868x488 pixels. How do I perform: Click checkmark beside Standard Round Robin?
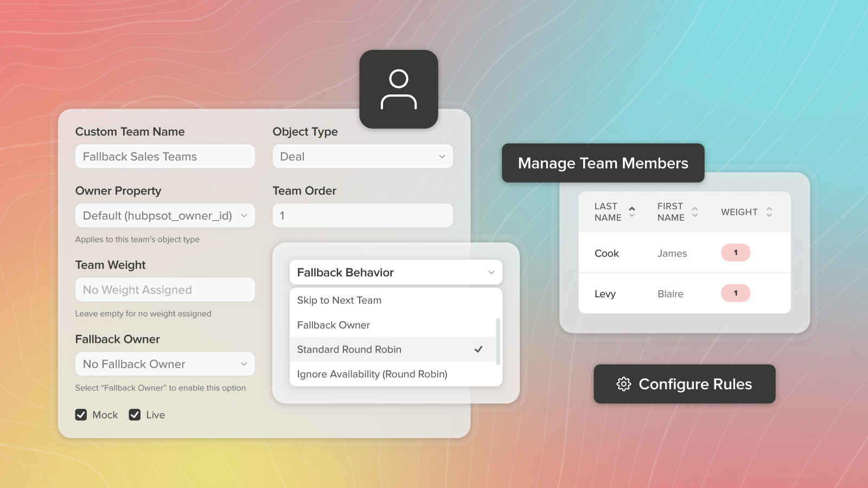coord(478,349)
